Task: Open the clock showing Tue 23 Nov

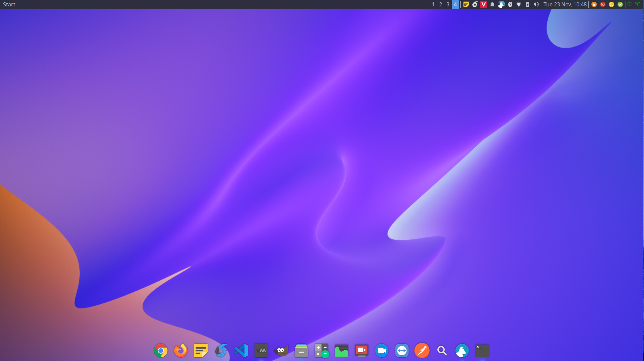Action: click(565, 4)
